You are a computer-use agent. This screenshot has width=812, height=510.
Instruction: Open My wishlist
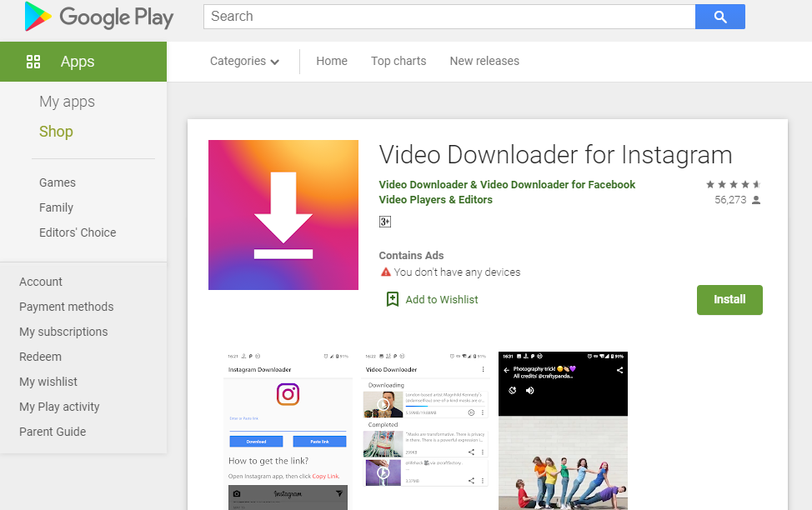[48, 382]
